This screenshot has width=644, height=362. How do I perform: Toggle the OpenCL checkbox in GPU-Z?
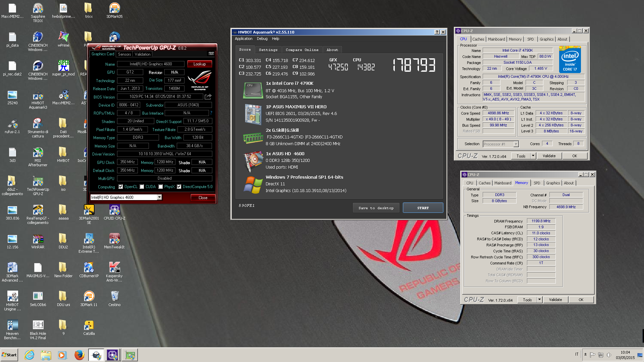pos(121,187)
